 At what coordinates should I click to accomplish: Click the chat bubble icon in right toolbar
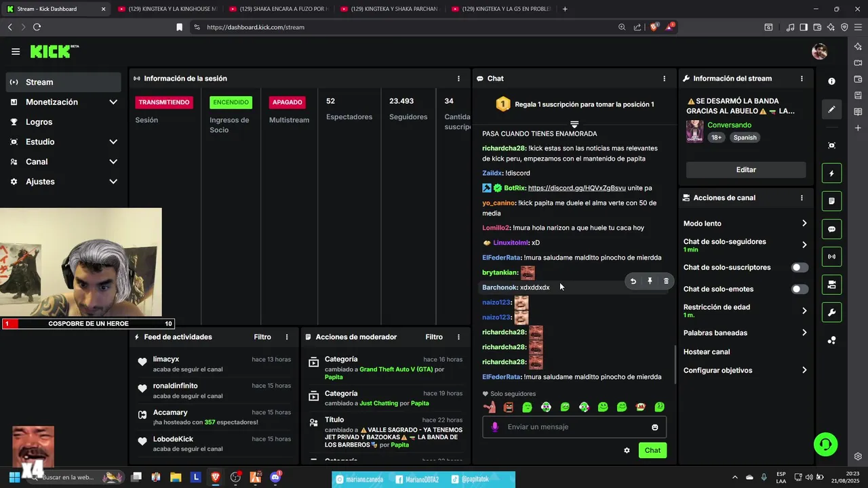point(832,229)
